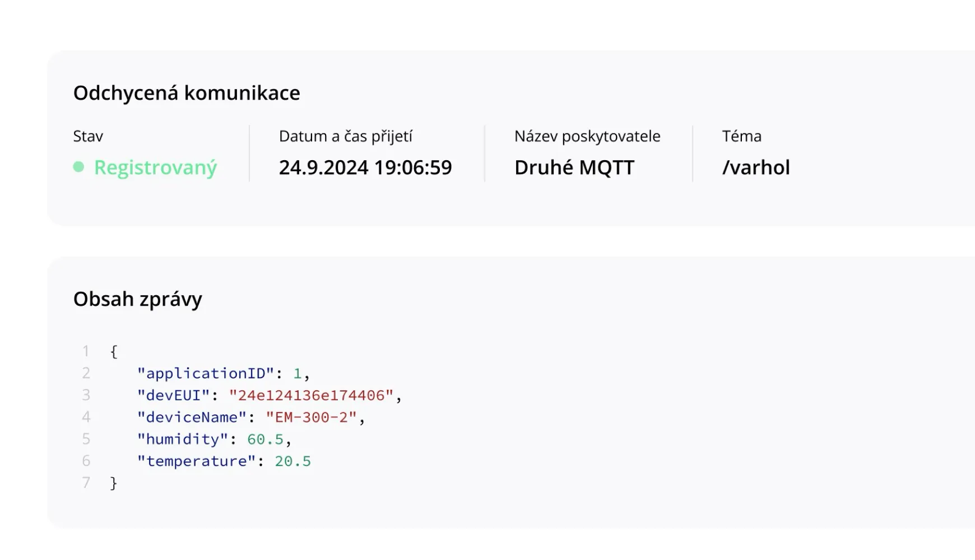This screenshot has height=560, width=975.
Task: Click the Stav column label
Action: click(x=88, y=136)
